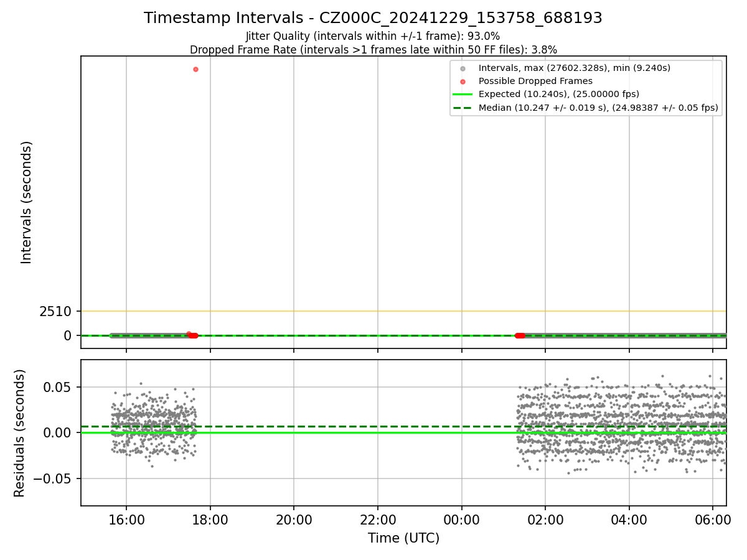Click the "0.05" residuals tick label

59,387
